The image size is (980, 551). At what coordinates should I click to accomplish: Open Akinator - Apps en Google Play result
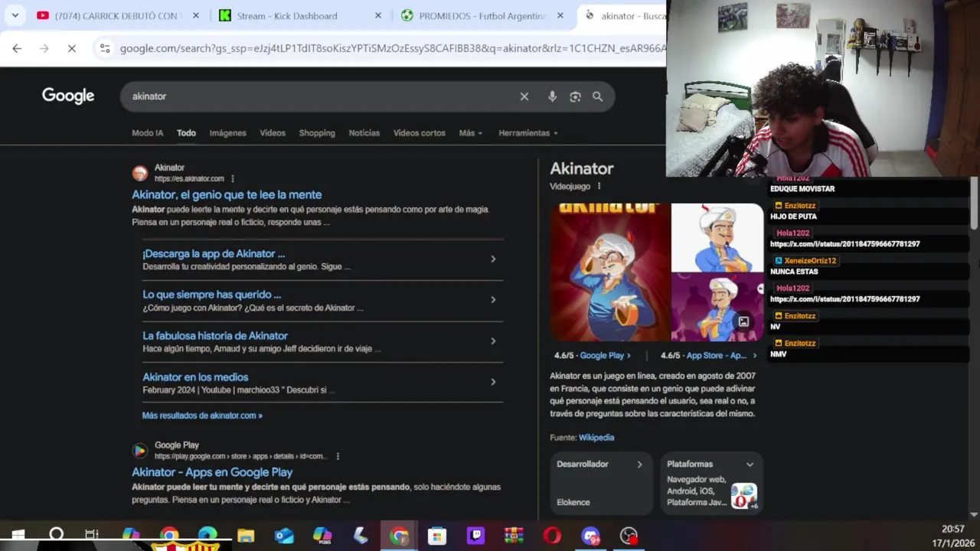tap(212, 472)
